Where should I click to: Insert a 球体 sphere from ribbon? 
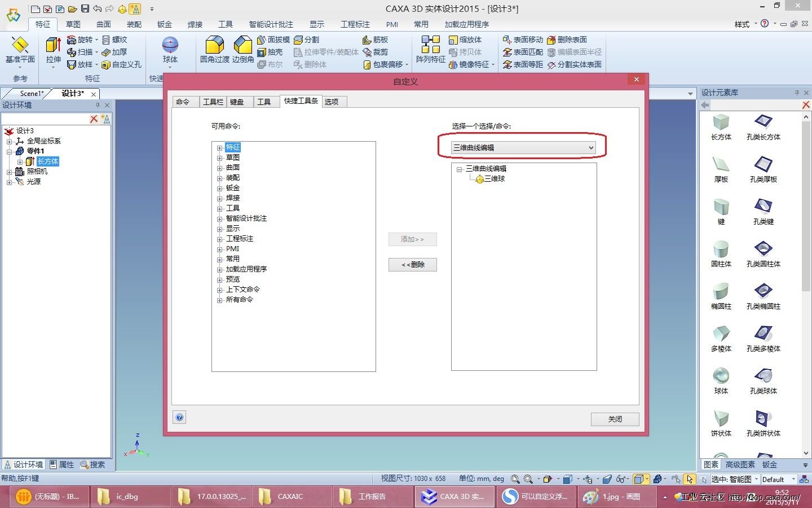170,50
